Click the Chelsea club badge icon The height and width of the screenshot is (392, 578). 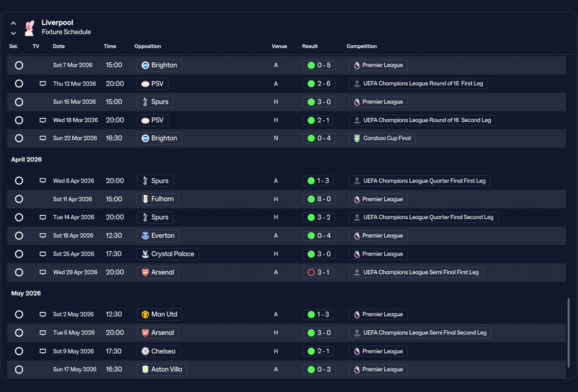point(145,351)
